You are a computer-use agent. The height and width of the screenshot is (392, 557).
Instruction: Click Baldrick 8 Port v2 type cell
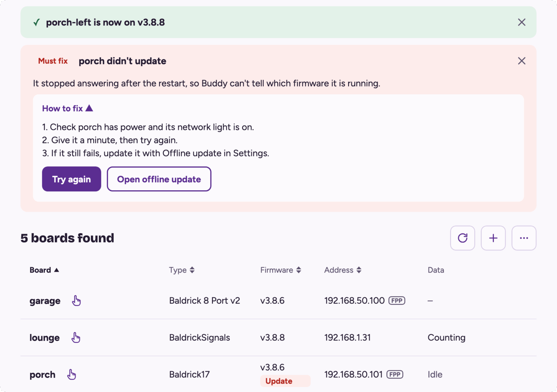click(205, 301)
